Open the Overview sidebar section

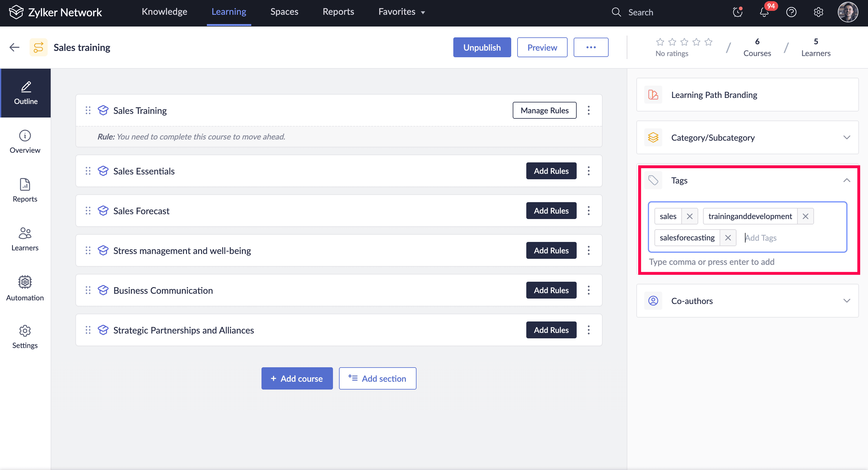tap(25, 141)
